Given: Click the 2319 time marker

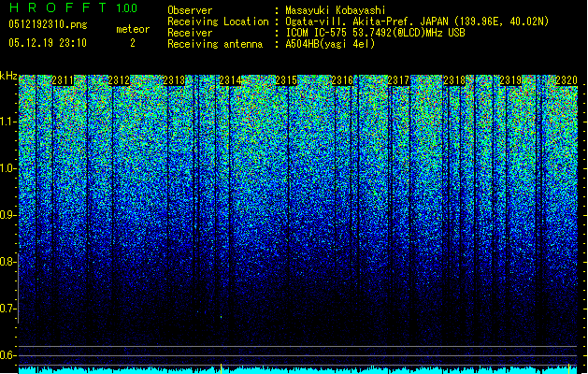Looking at the screenshot, I should [x=510, y=80].
